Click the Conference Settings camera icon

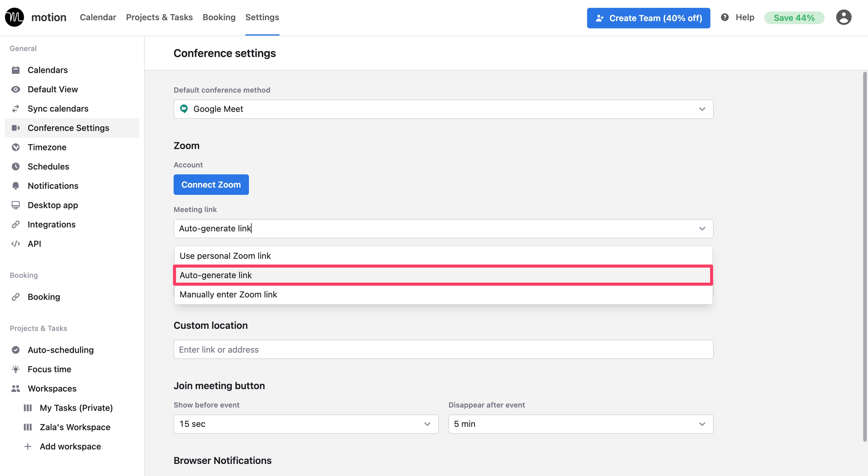tap(15, 128)
